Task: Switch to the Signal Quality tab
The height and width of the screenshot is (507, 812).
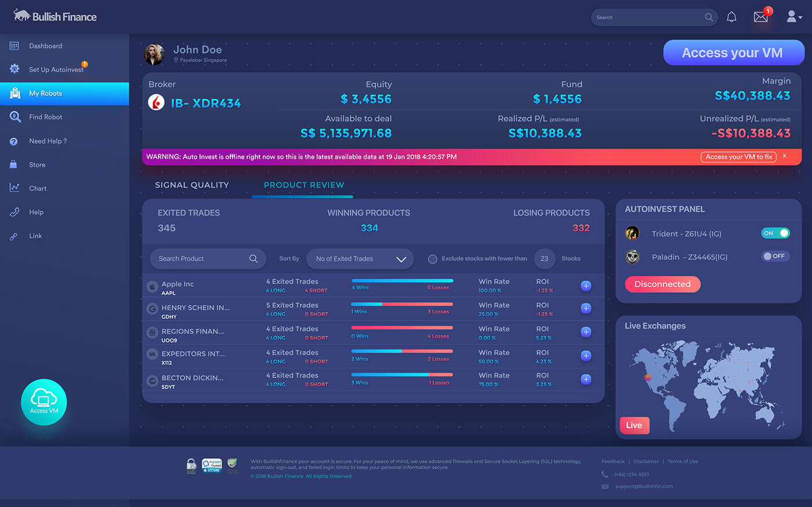Action: [x=192, y=185]
